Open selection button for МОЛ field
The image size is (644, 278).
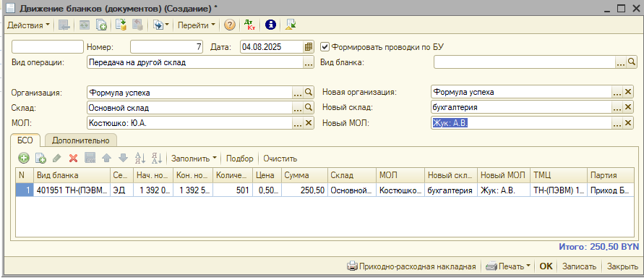coord(297,122)
